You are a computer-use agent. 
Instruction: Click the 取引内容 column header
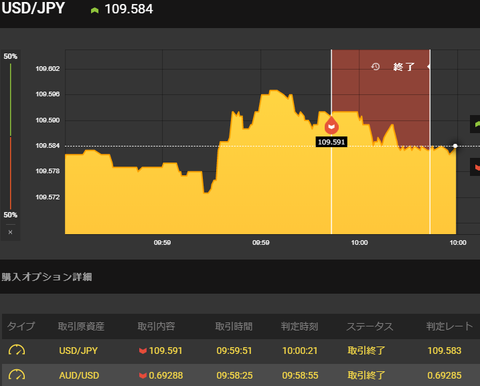[x=156, y=326]
